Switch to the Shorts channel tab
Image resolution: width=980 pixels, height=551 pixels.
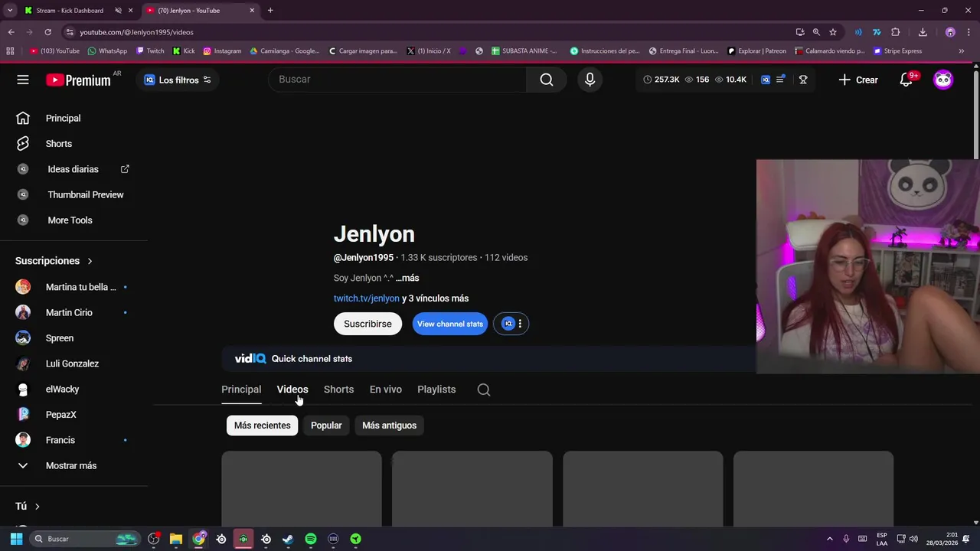338,390
